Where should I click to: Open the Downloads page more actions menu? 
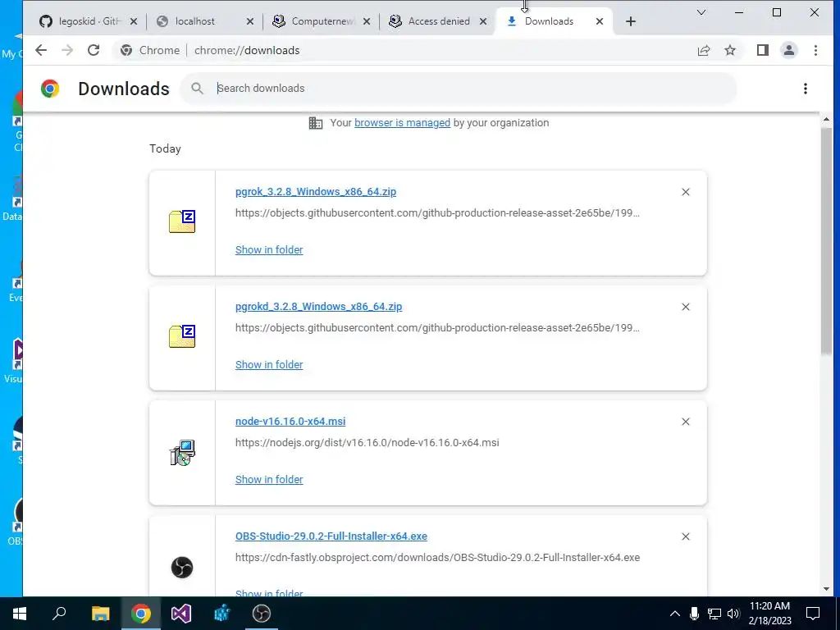click(806, 89)
